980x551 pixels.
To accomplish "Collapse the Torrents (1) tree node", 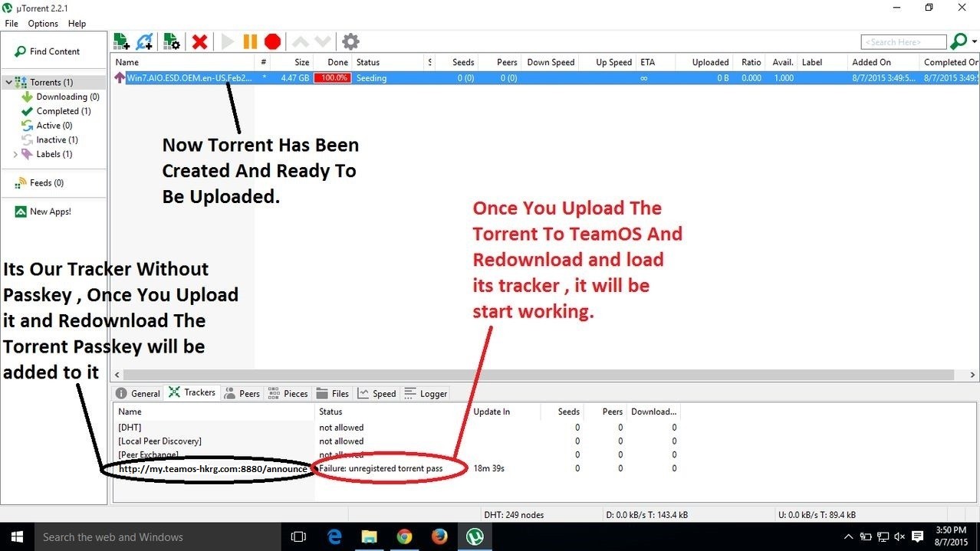I will [x=8, y=82].
